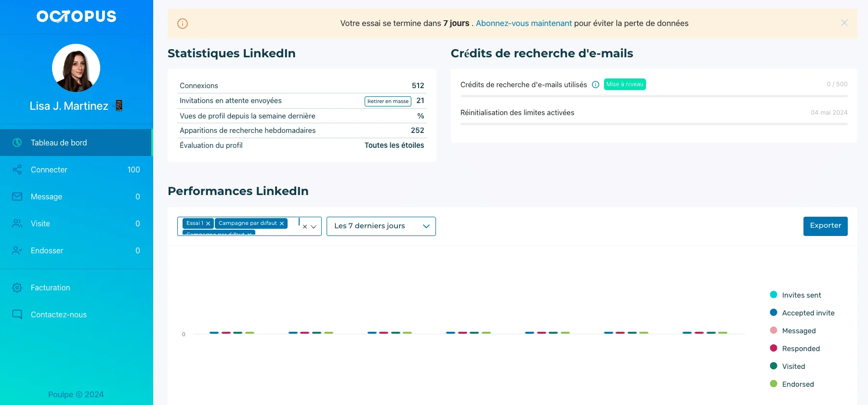This screenshot has height=405, width=868.
Task: Click the Exporter button
Action: pos(825,226)
